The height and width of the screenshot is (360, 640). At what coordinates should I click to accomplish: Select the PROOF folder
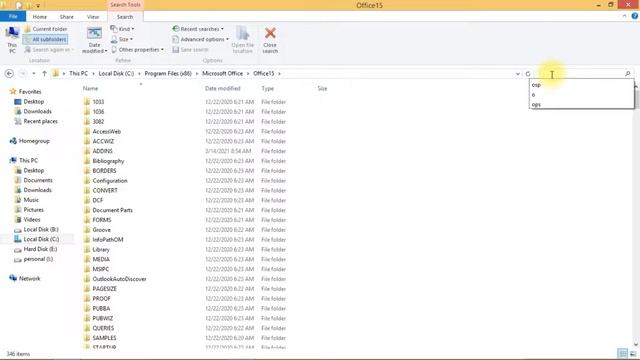(x=101, y=298)
